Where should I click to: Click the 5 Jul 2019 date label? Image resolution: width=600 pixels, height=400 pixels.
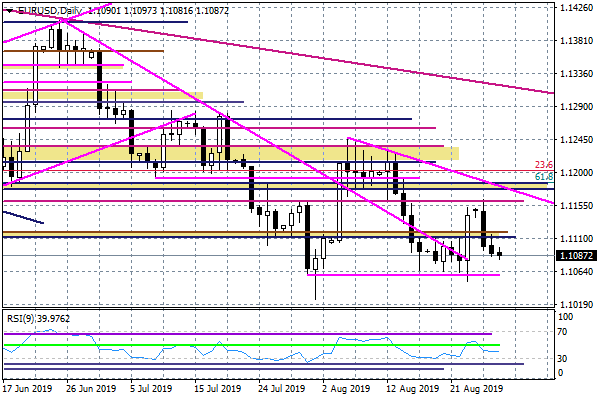pyautogui.click(x=149, y=389)
